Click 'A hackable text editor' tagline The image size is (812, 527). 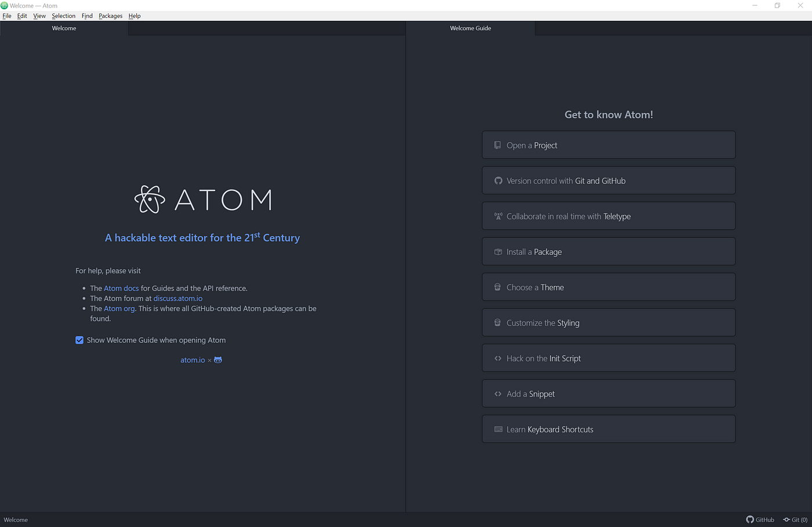pyautogui.click(x=202, y=237)
